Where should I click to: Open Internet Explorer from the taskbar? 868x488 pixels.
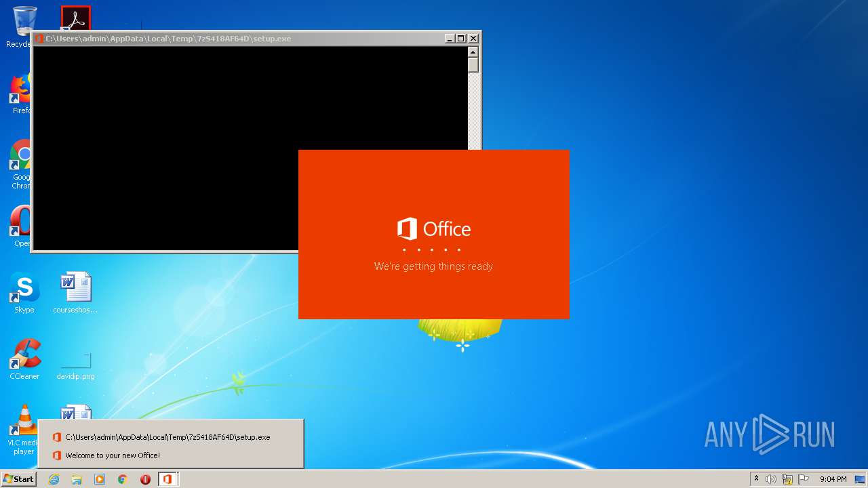point(54,479)
